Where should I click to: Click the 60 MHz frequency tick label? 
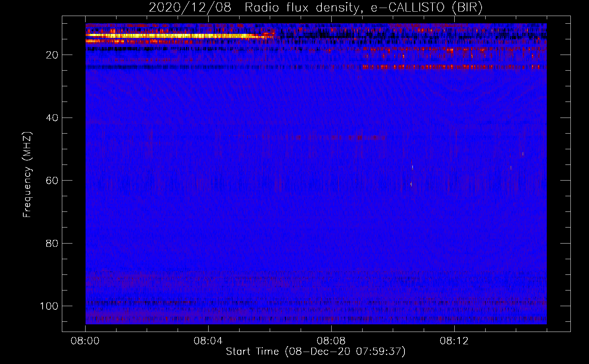(52, 181)
